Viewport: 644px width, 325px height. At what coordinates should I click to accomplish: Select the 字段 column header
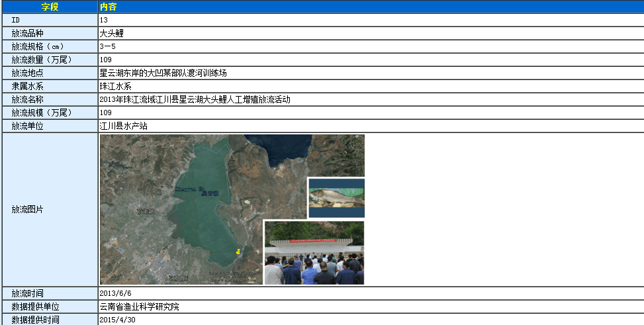point(50,7)
